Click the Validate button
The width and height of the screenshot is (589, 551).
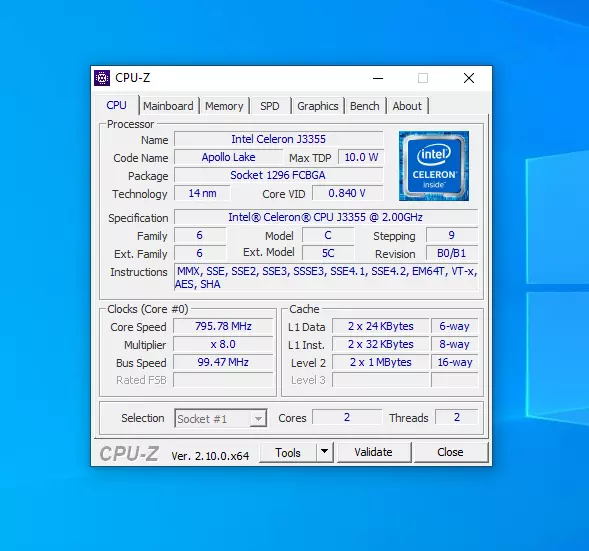coord(373,452)
